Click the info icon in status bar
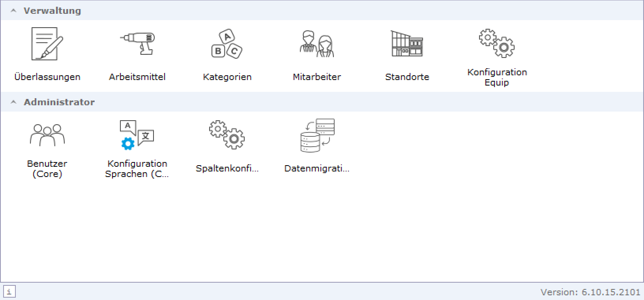 click(x=9, y=292)
